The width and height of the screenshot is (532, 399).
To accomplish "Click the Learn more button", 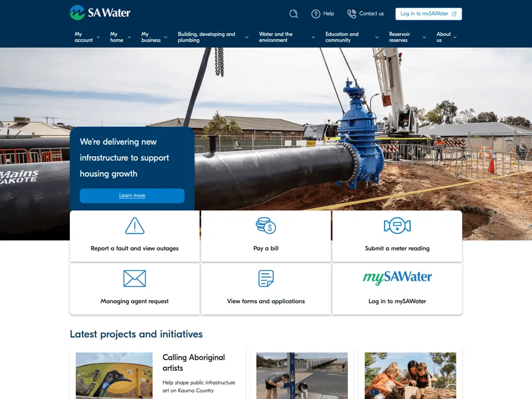I will tap(132, 196).
